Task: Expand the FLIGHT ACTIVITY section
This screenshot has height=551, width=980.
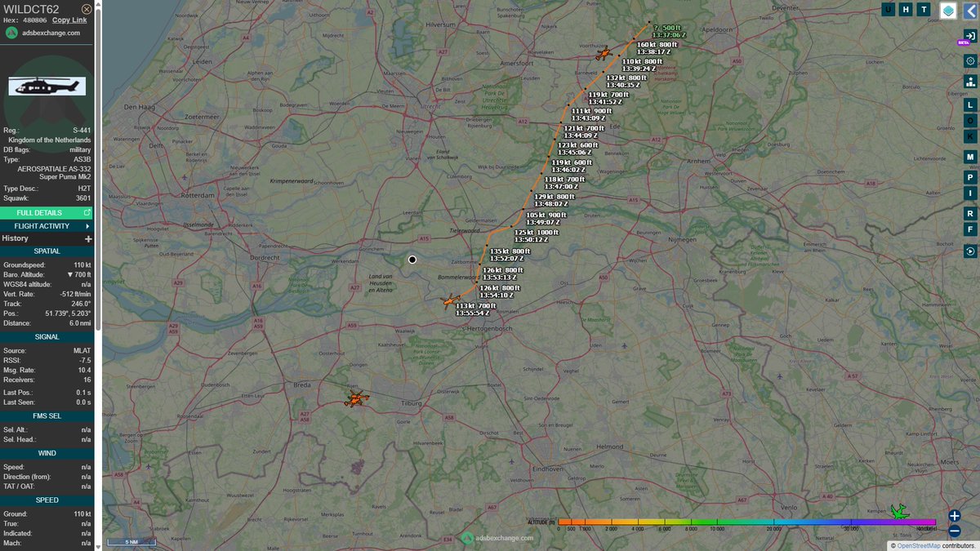Action: 47,226
